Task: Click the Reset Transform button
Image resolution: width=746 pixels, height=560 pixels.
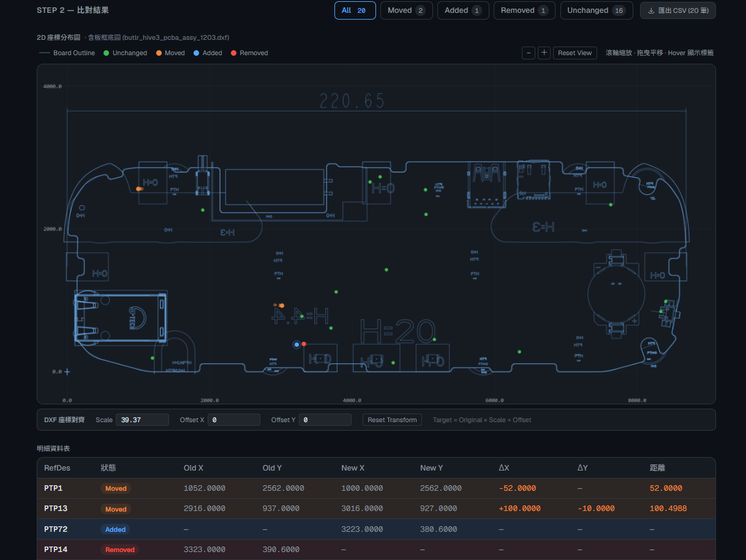Action: point(392,420)
